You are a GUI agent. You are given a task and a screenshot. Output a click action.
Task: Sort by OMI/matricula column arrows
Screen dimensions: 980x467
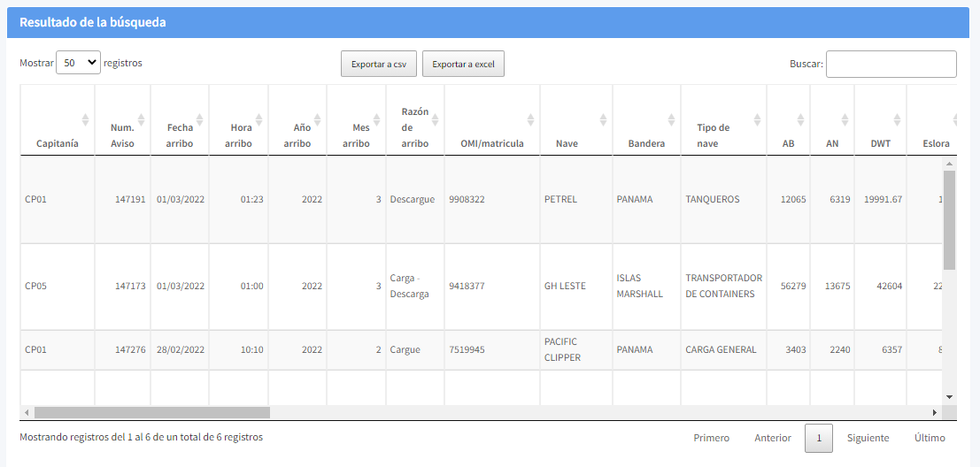tap(530, 119)
